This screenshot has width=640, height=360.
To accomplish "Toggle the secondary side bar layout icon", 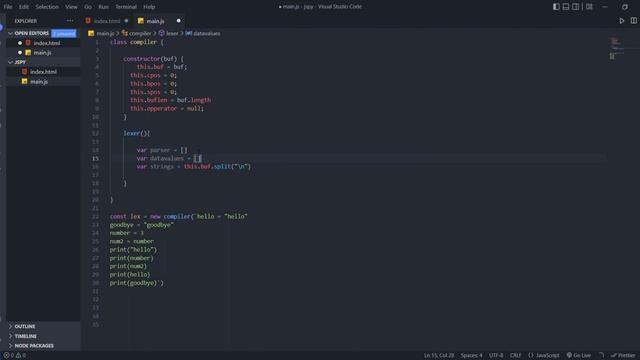I will (575, 7).
